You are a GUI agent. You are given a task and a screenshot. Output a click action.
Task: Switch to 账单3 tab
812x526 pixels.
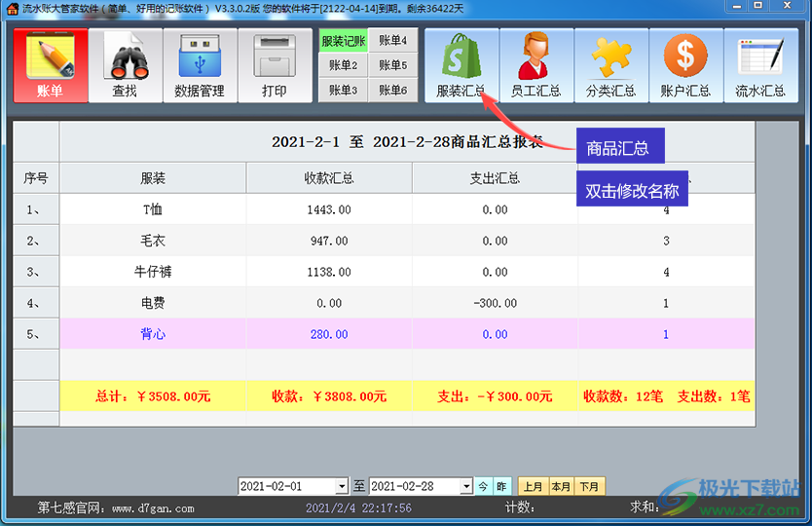point(344,91)
